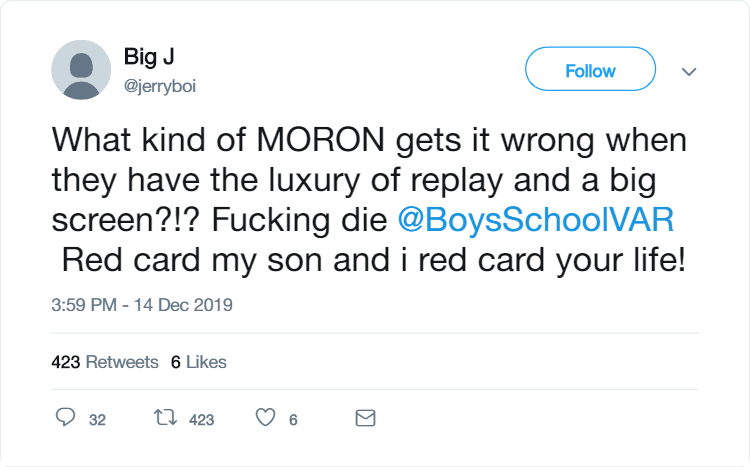The image size is (750, 467).
Task: Open the @jerryboi handle
Action: click(160, 86)
